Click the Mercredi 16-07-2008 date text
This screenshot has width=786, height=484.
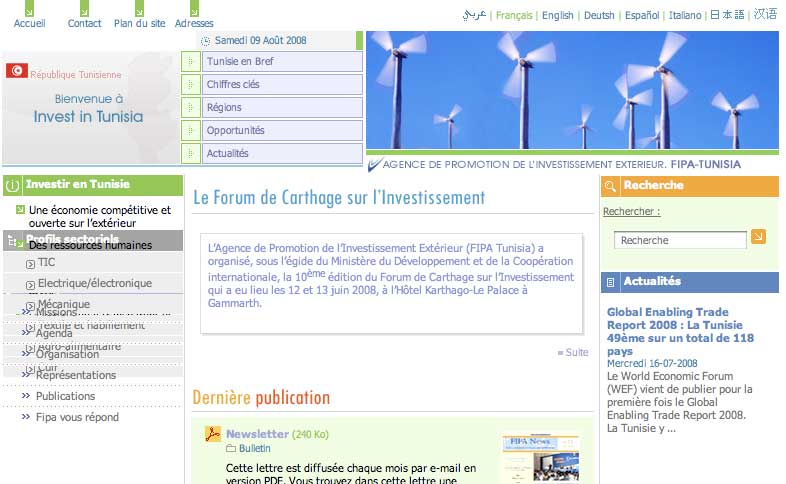pos(652,363)
